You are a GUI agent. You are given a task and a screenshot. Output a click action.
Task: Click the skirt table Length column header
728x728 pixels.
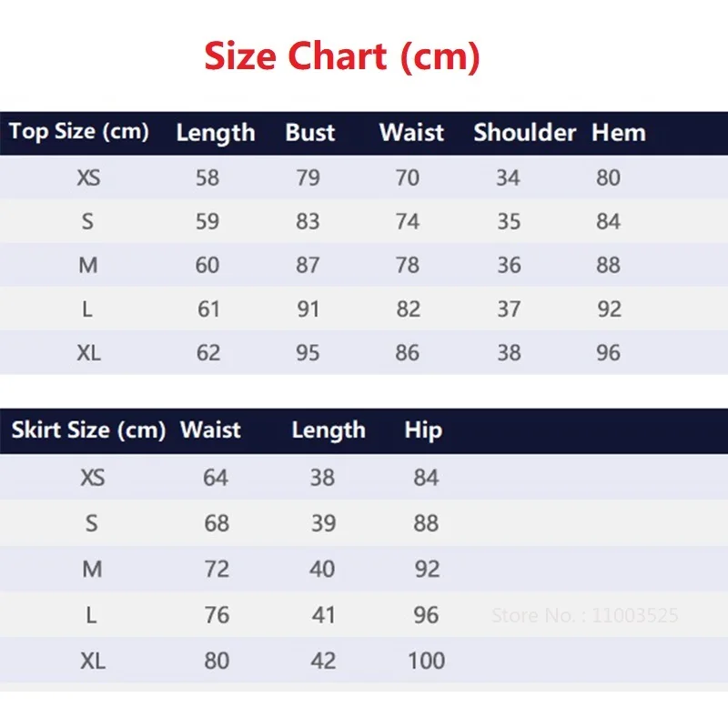[x=328, y=430]
